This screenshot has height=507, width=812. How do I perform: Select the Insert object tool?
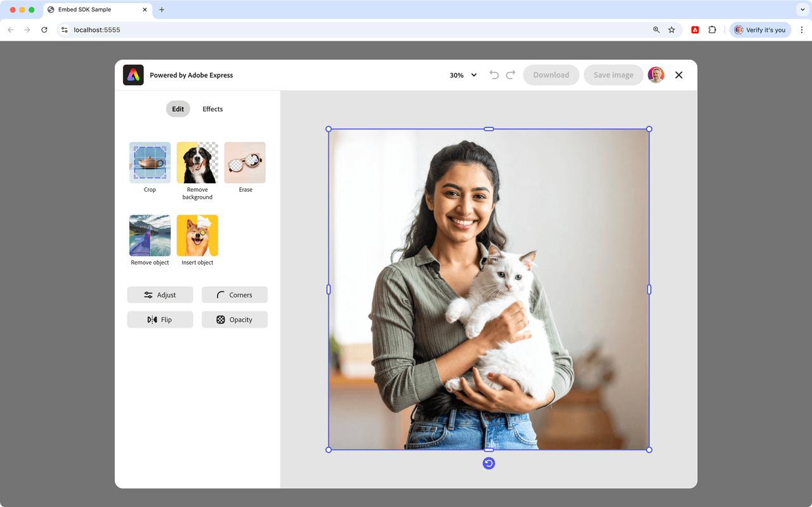pyautogui.click(x=197, y=235)
